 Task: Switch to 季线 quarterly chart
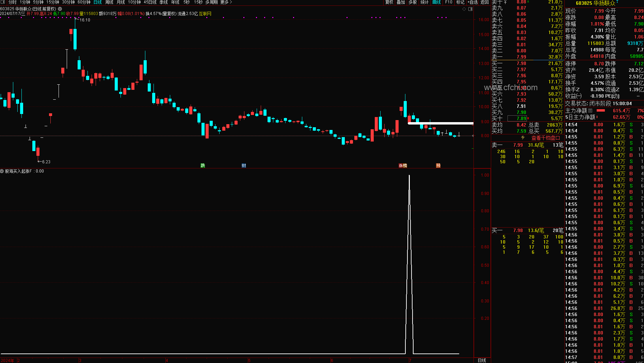164,2
